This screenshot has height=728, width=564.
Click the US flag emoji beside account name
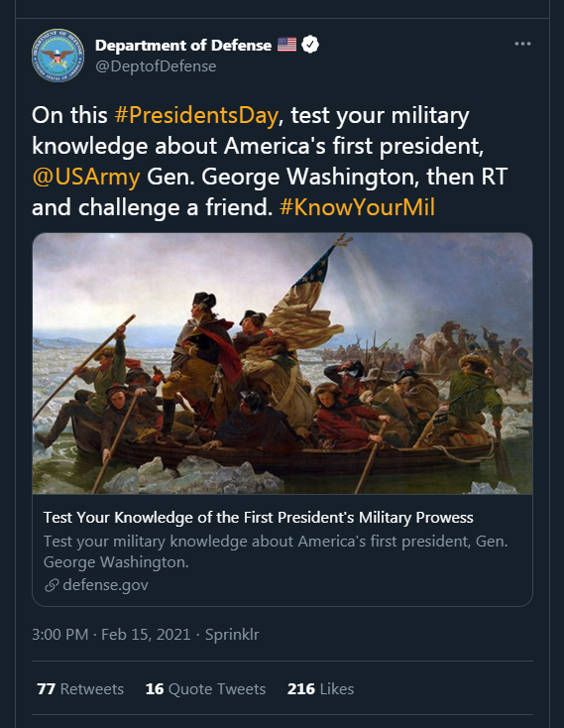[x=287, y=45]
